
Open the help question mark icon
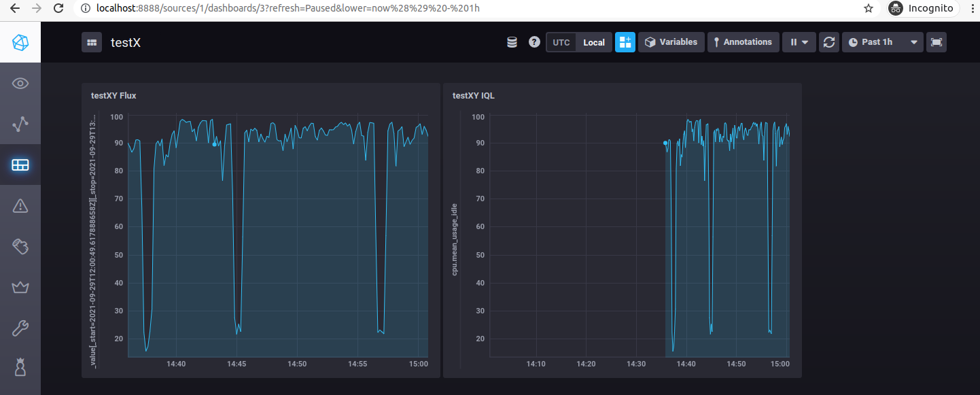(534, 41)
